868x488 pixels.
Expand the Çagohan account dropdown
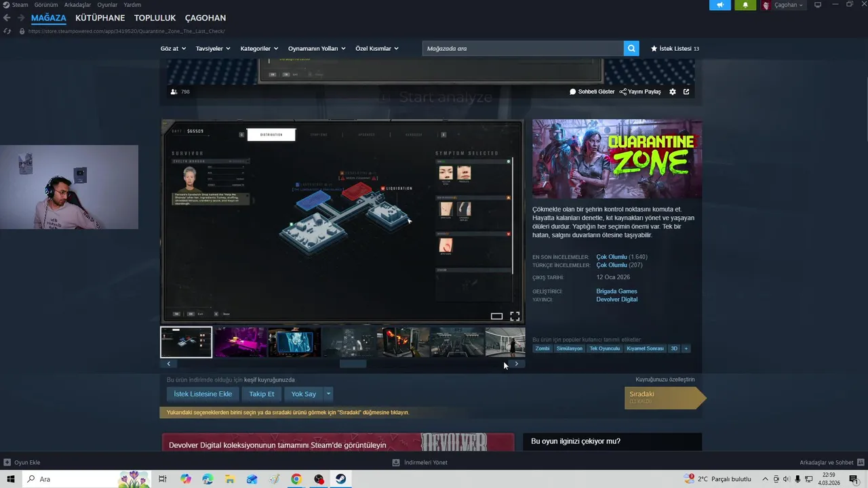click(789, 5)
